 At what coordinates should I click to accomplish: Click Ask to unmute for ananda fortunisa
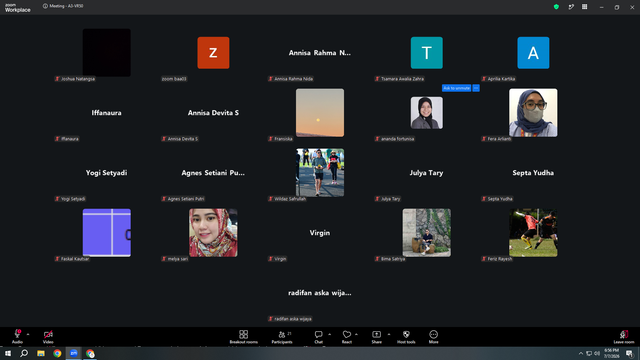[x=456, y=88]
